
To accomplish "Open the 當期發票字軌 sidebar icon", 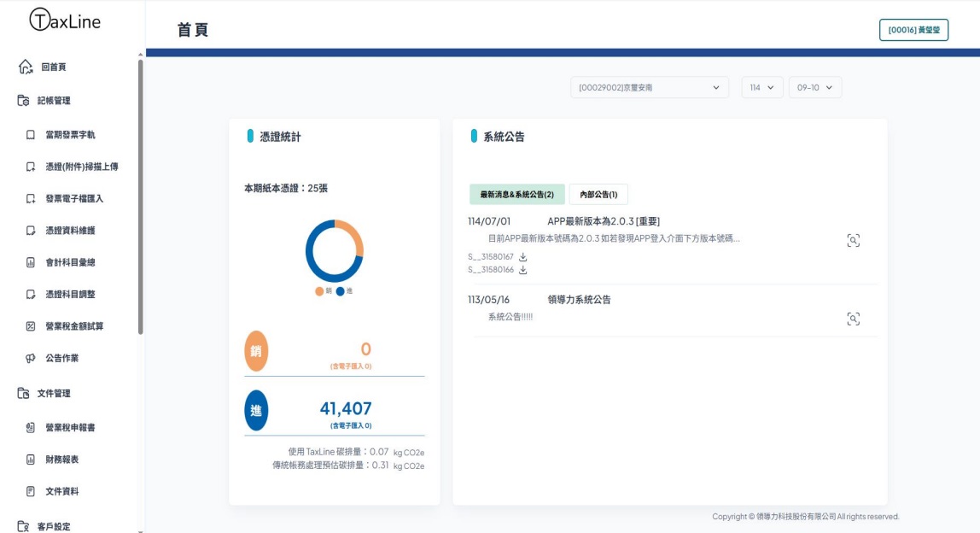I will coord(31,135).
